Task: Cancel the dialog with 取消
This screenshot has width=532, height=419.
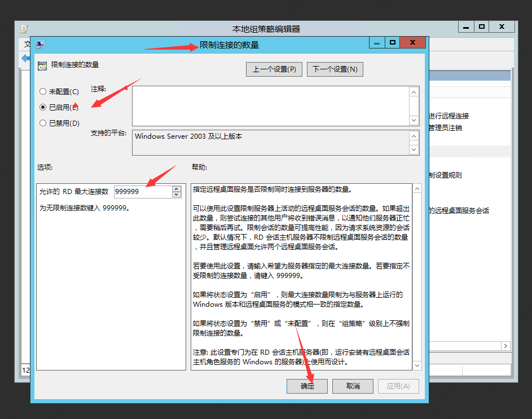Action: [x=353, y=386]
